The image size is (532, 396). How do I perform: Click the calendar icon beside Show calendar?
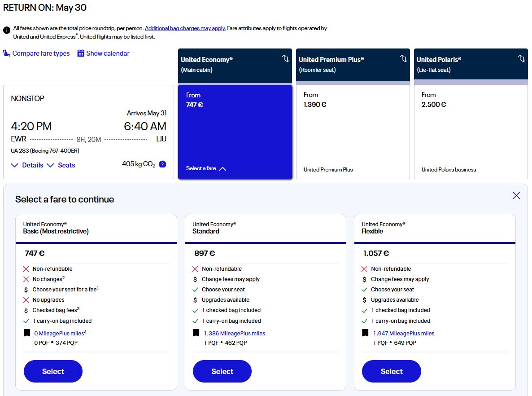point(81,53)
